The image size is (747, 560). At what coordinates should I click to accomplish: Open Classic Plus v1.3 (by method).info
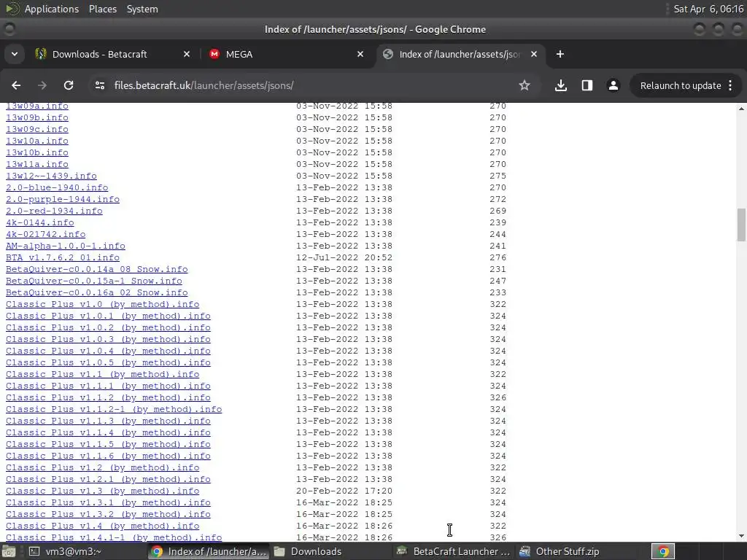click(102, 491)
